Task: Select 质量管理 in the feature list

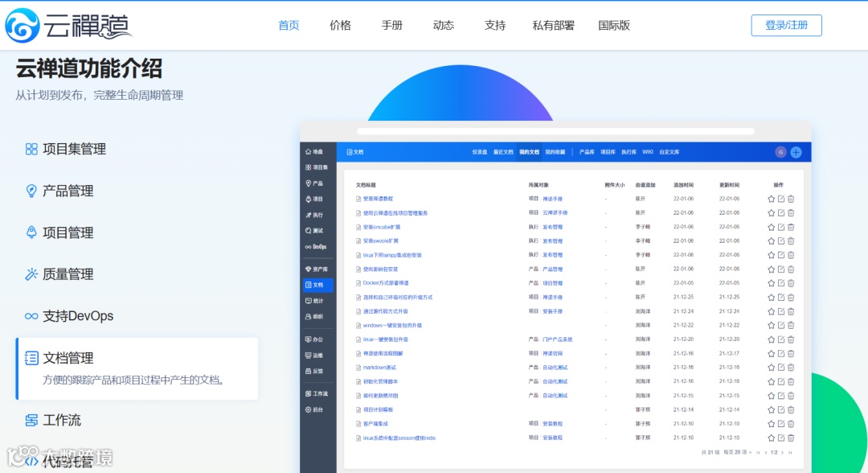Action: point(59,274)
